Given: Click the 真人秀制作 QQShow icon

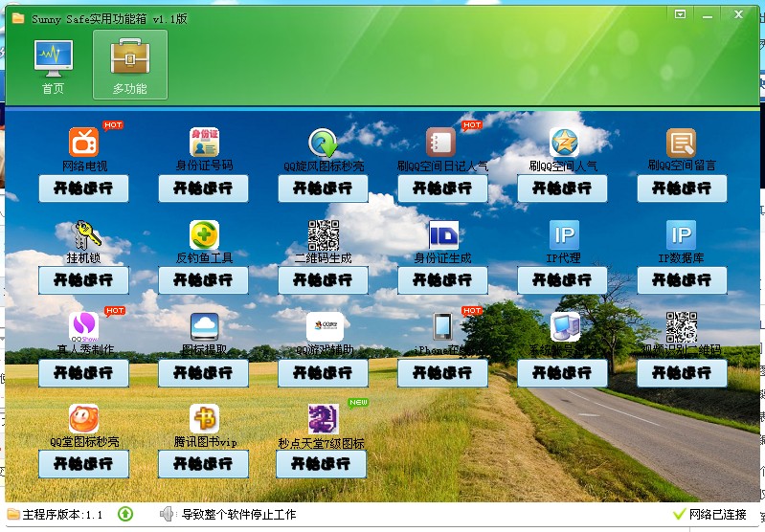Looking at the screenshot, I should coord(83,326).
